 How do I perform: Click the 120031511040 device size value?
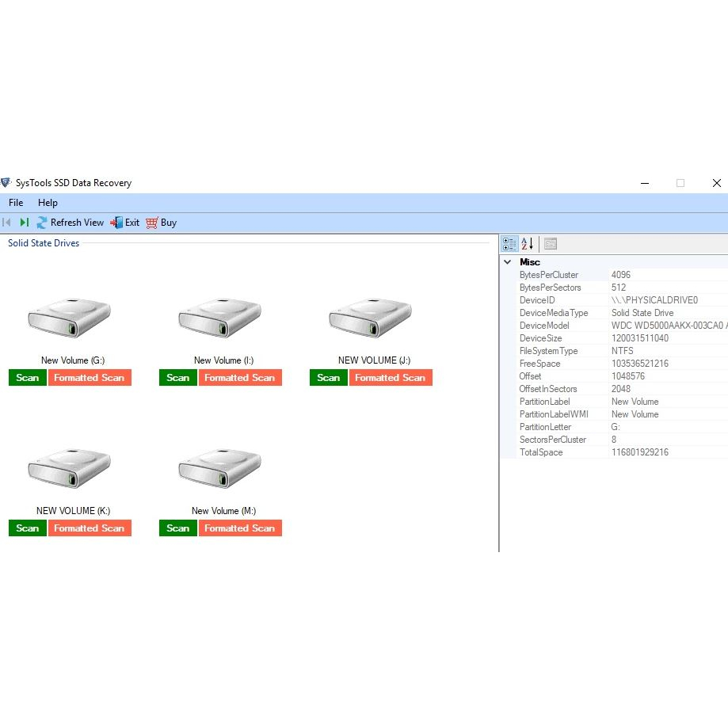pyautogui.click(x=640, y=338)
